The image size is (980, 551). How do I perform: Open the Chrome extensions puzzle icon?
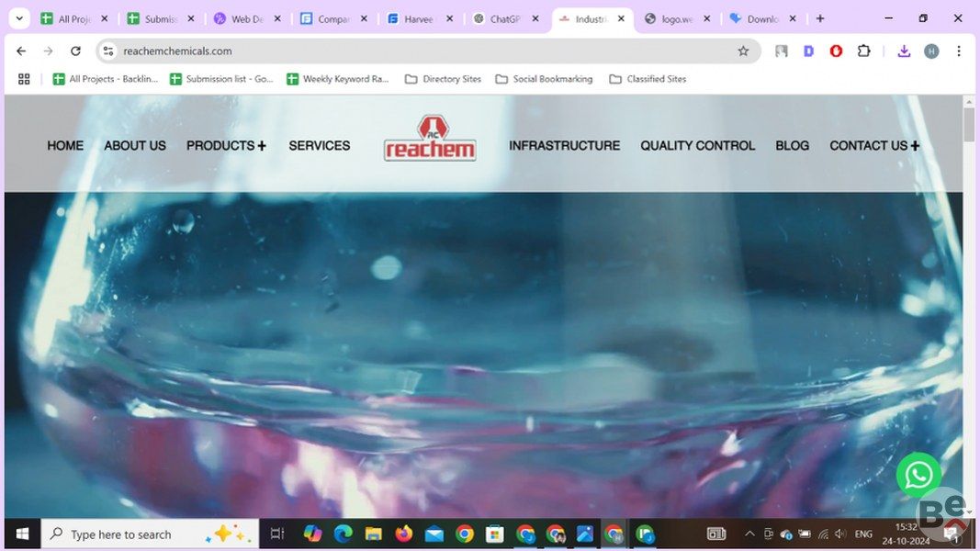863,51
